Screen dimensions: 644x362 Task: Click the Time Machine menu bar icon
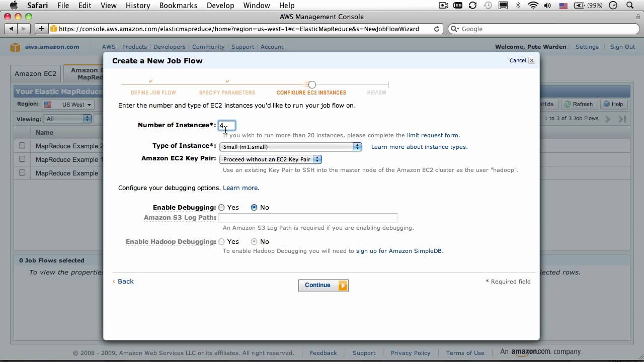(488, 6)
